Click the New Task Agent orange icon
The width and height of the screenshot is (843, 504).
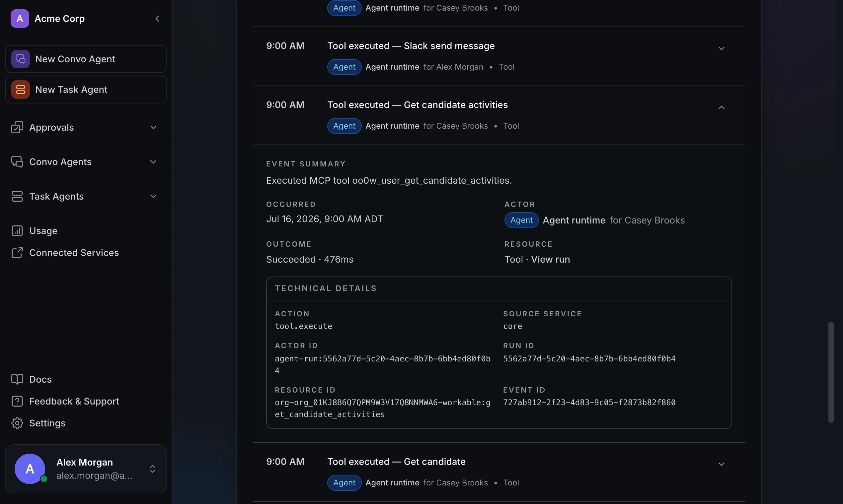click(x=20, y=90)
